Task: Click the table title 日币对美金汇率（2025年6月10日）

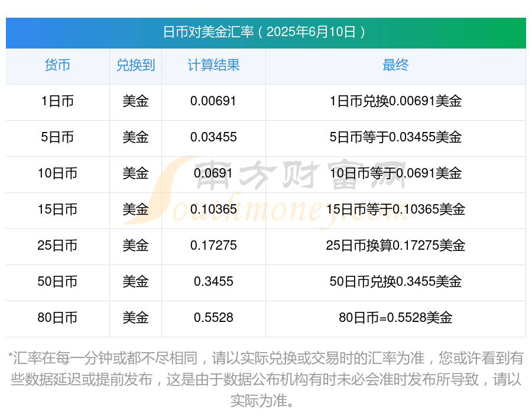Action: [x=264, y=33]
